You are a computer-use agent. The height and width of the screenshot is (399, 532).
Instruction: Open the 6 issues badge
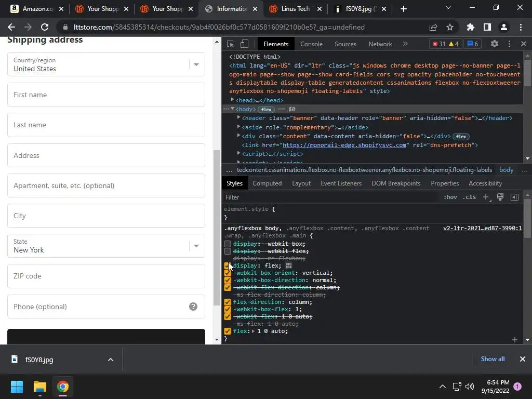[473, 44]
